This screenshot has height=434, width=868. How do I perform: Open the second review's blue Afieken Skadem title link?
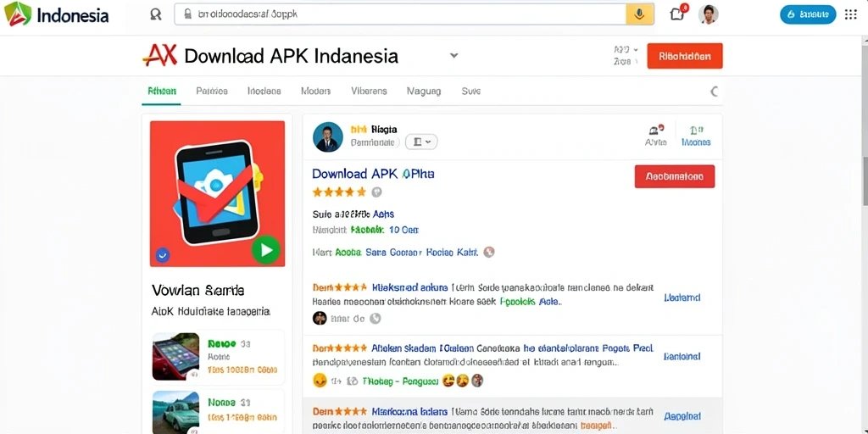click(x=422, y=348)
